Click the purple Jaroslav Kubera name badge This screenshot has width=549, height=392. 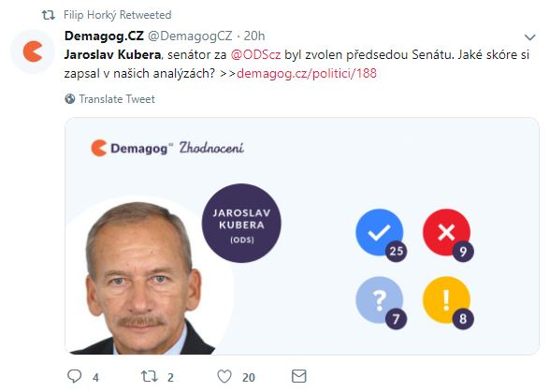point(241,224)
